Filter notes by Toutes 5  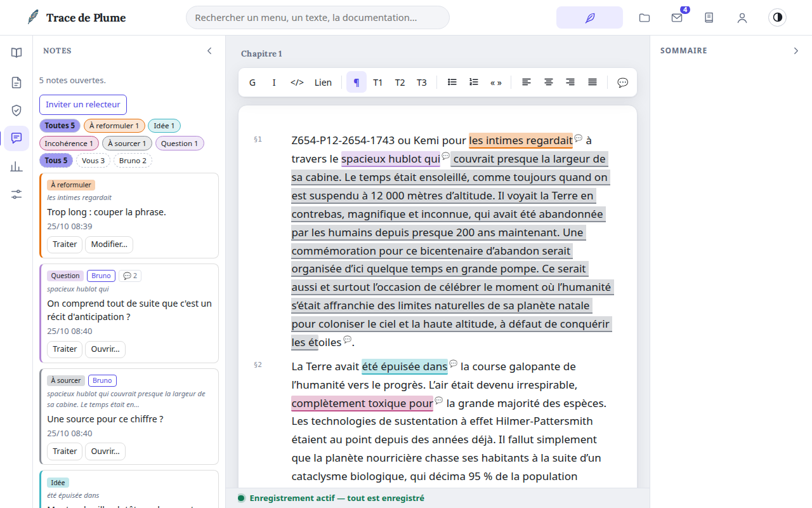tap(60, 126)
